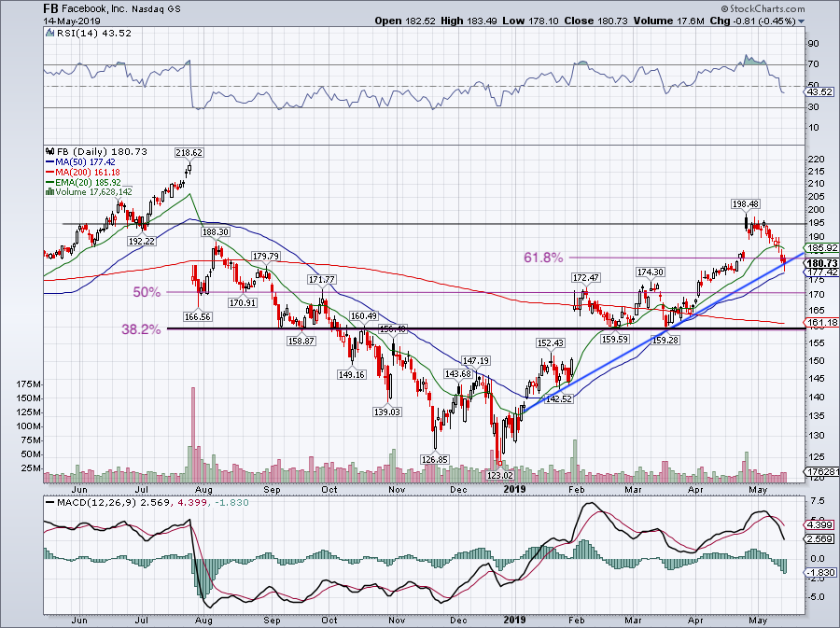840x628 pixels.
Task: Click the 'RSI(14) 43.52' panel label
Action: click(93, 33)
